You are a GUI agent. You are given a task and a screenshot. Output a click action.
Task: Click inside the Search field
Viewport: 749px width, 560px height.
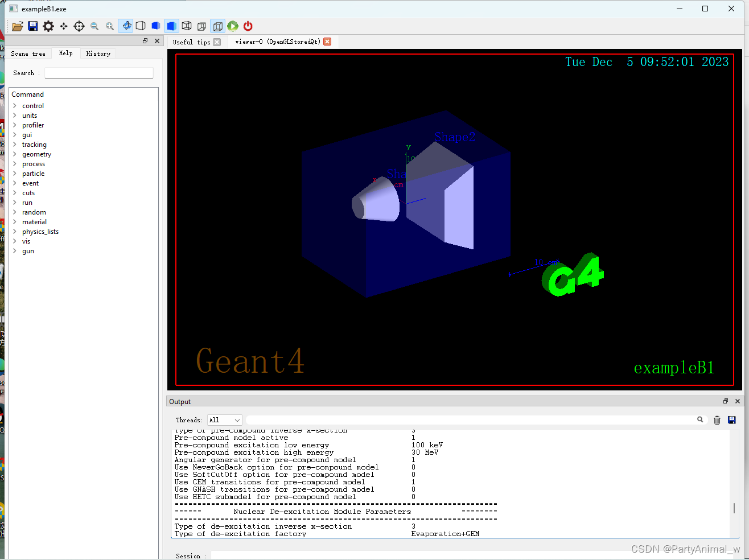[98, 72]
